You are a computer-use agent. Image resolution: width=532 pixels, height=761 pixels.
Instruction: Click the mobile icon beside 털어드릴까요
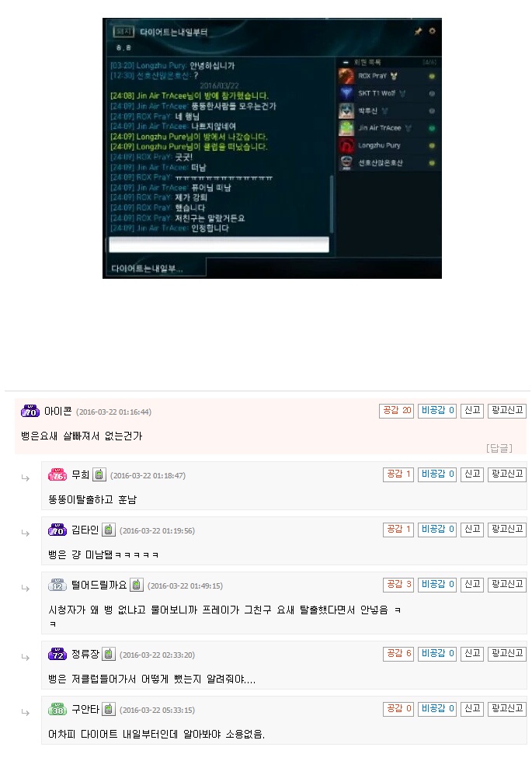click(x=137, y=585)
